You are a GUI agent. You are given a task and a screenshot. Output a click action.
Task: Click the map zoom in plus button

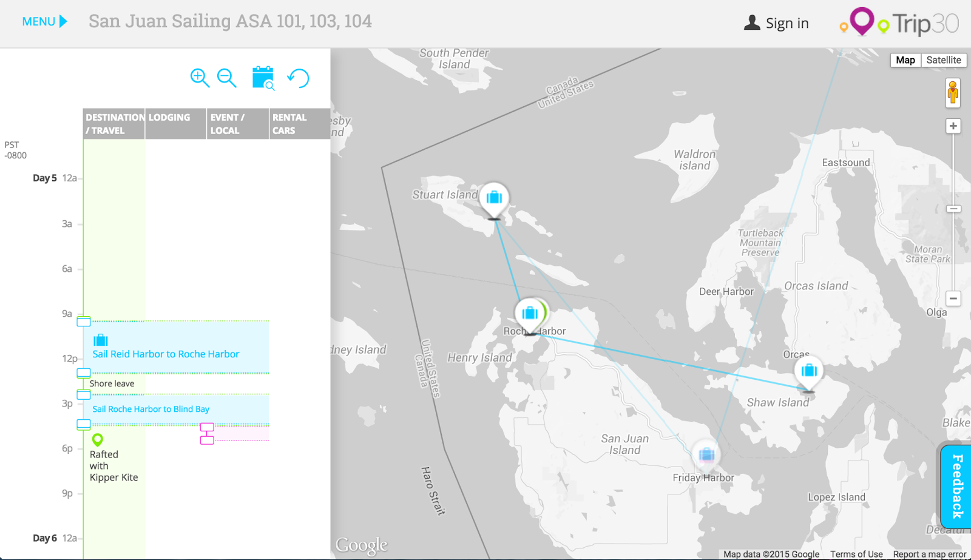tap(953, 126)
